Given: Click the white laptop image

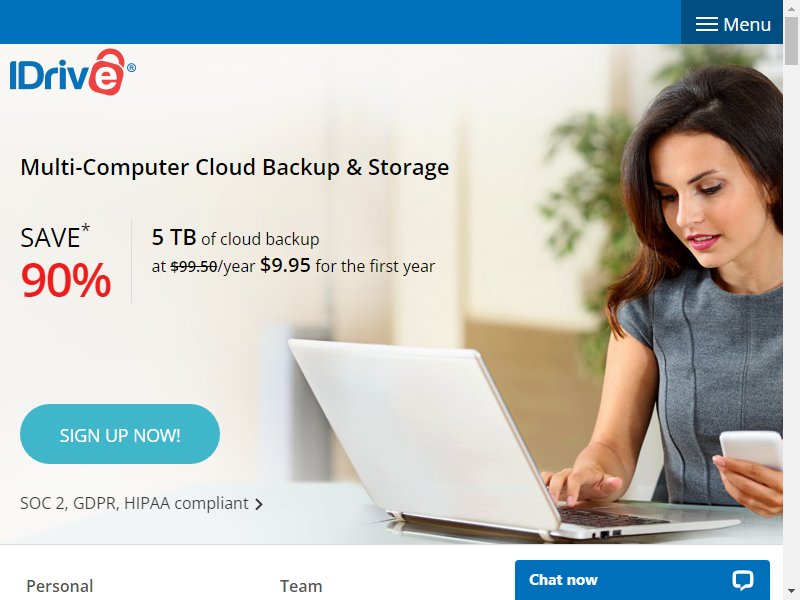Looking at the screenshot, I should [459, 439].
